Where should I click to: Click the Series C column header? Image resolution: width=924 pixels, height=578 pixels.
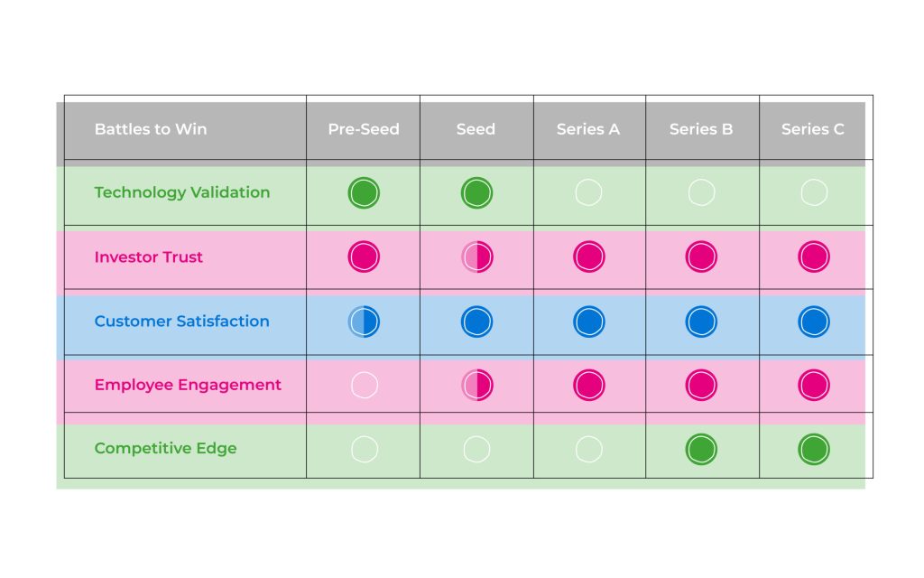(x=813, y=129)
